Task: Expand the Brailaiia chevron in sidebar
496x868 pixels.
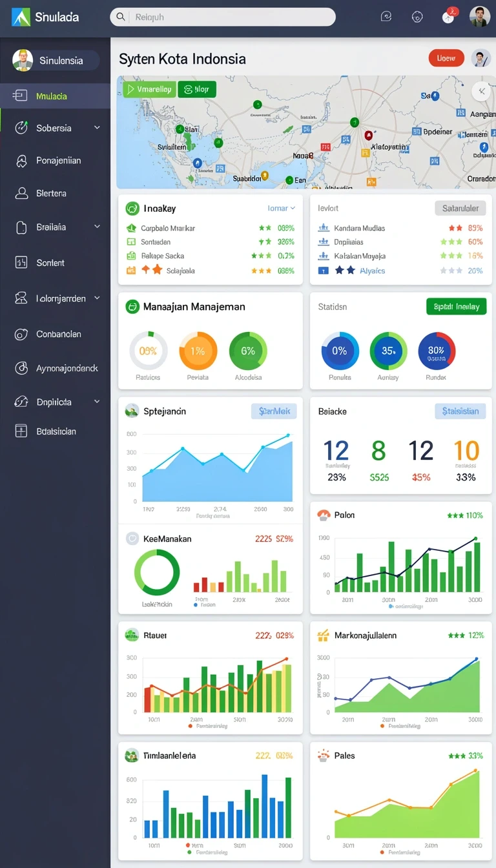Action: coord(97,227)
